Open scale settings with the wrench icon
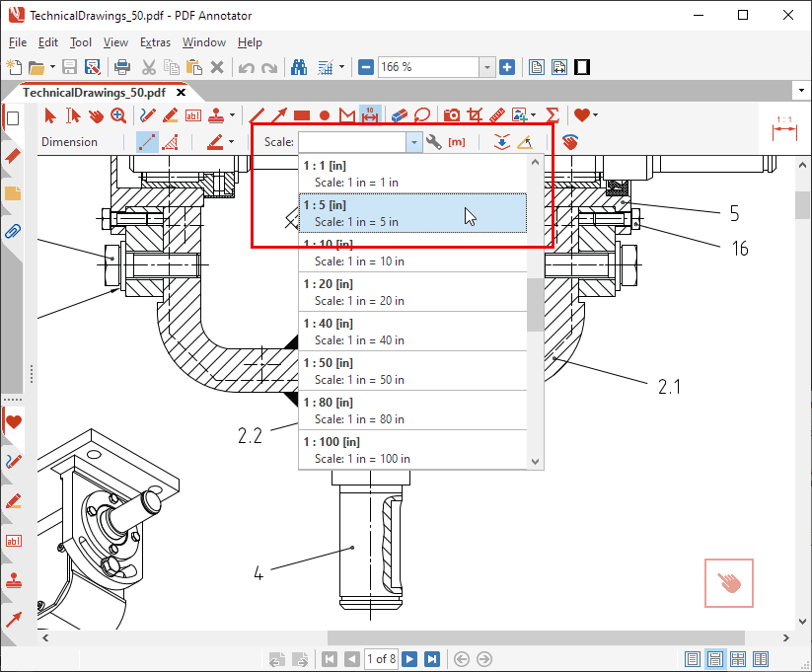Viewport: 812px width, 672px height. (x=433, y=142)
